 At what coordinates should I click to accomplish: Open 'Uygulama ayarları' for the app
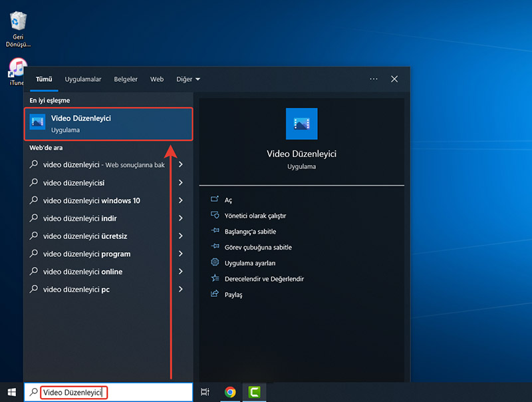[x=250, y=263]
